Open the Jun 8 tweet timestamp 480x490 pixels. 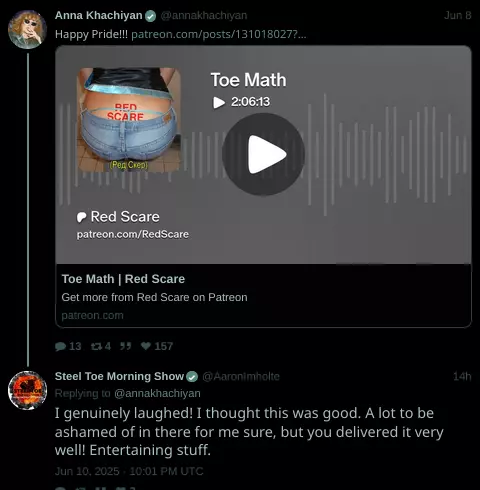[458, 15]
